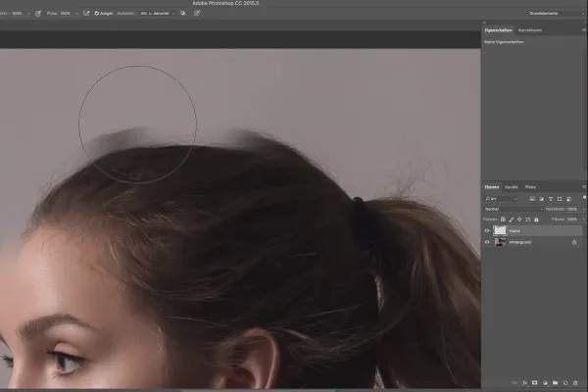Click pressure-for-opacity icon beside opacity field
Viewport: 588px width, 392px height.
point(38,13)
